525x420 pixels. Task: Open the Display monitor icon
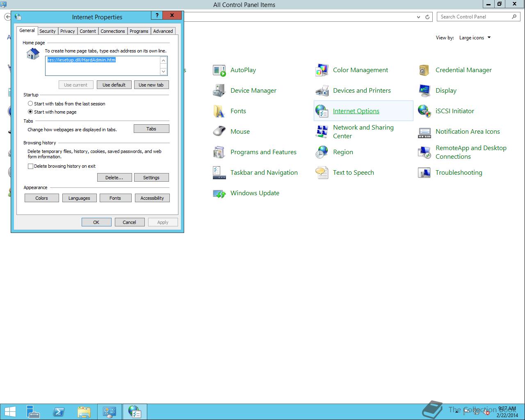(x=425, y=91)
